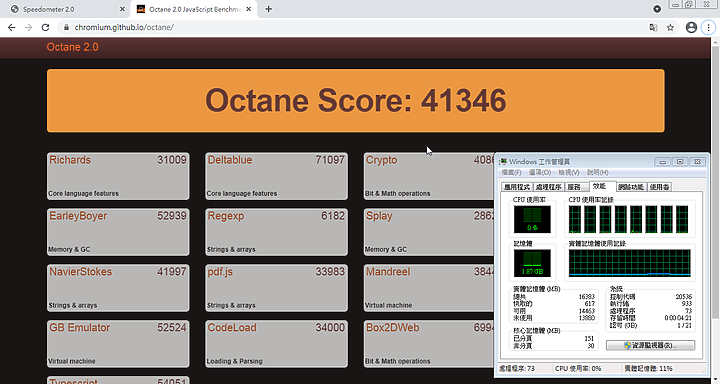Click the padlock site info icon

(x=66, y=28)
